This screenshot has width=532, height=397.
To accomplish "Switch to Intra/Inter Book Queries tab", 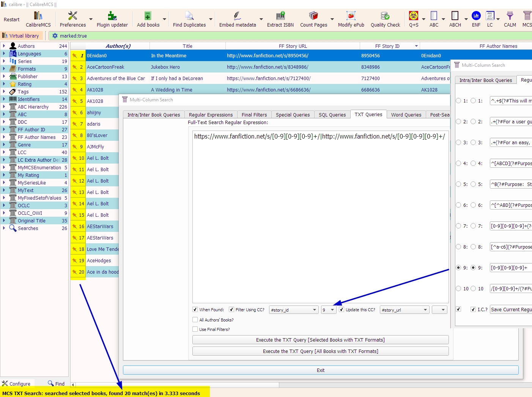I will [154, 115].
